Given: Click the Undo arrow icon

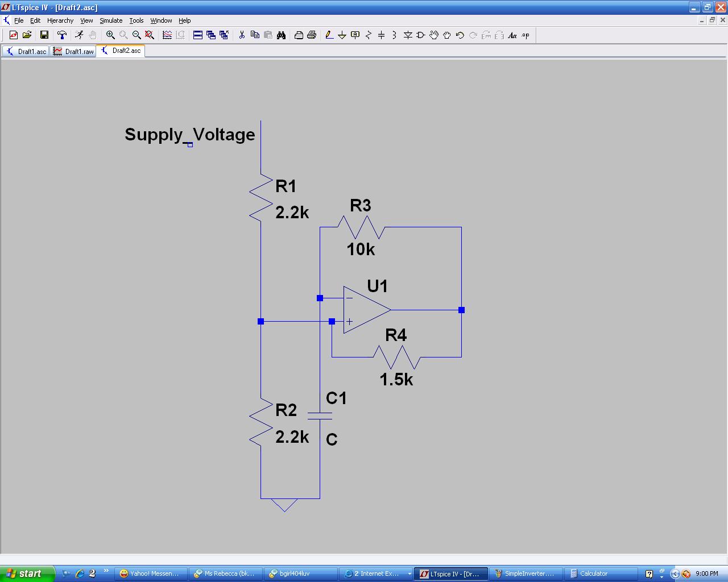Looking at the screenshot, I should [460, 35].
